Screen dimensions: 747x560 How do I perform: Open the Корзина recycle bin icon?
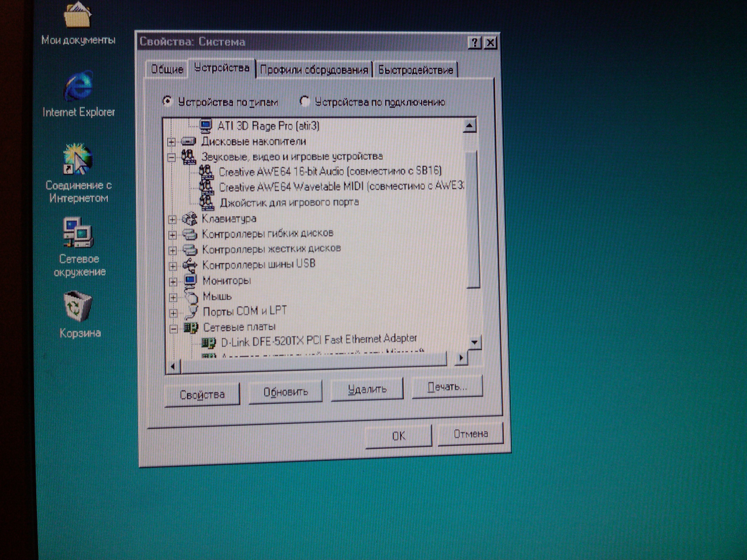[78, 306]
